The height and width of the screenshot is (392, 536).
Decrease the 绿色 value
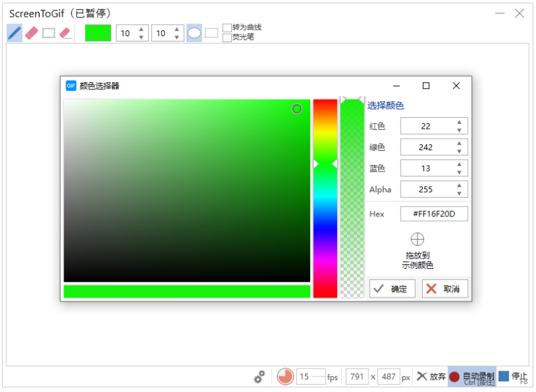pos(459,151)
